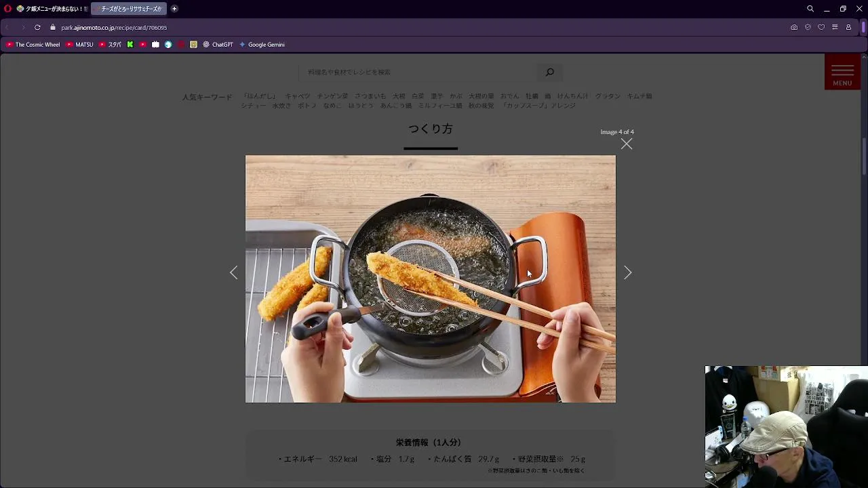Image resolution: width=868 pixels, height=488 pixels.
Task: Click the 秋の味覚 keyword link
Action: [x=481, y=106]
